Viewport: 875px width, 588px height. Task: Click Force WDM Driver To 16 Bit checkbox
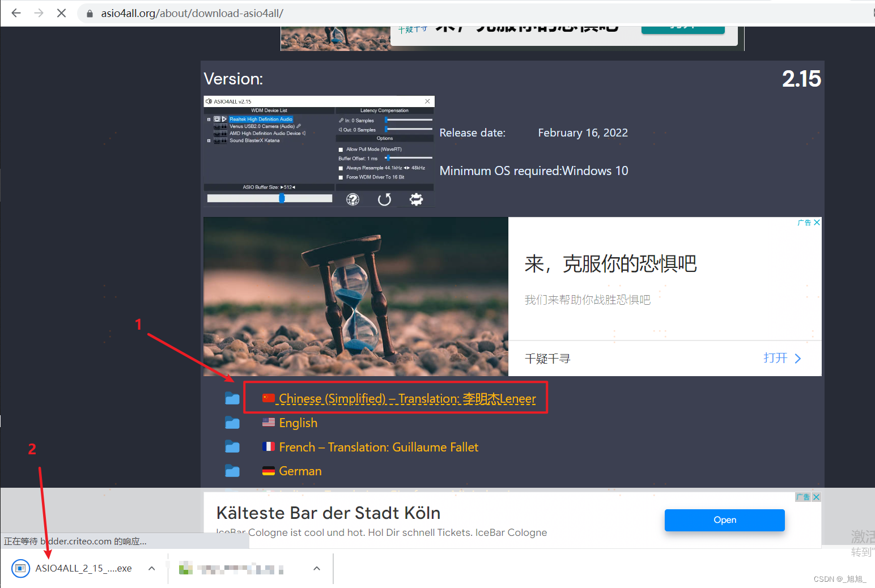(341, 177)
